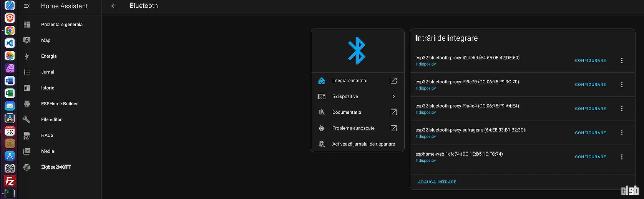This screenshot has height=199, width=644.
Task: Open the HACS store icon
Action: point(27,135)
